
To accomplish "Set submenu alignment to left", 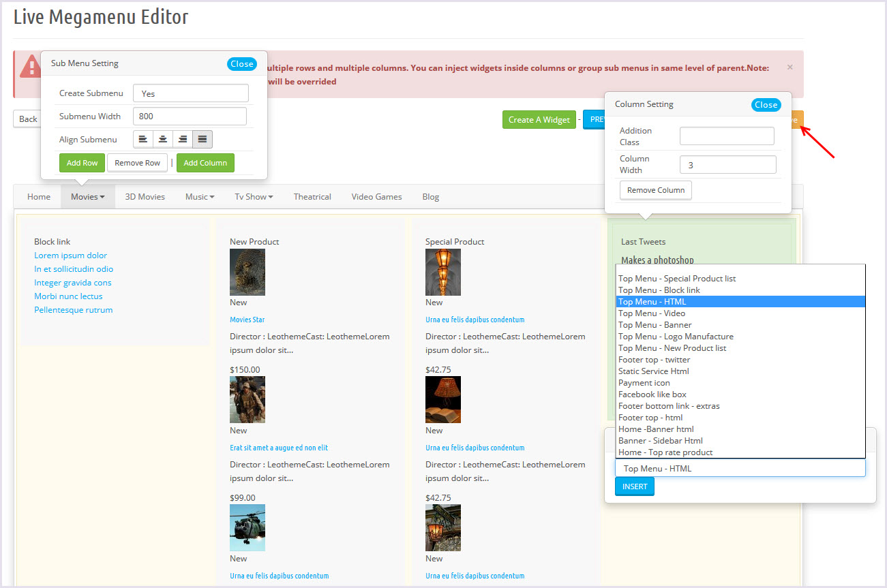I will tap(143, 139).
